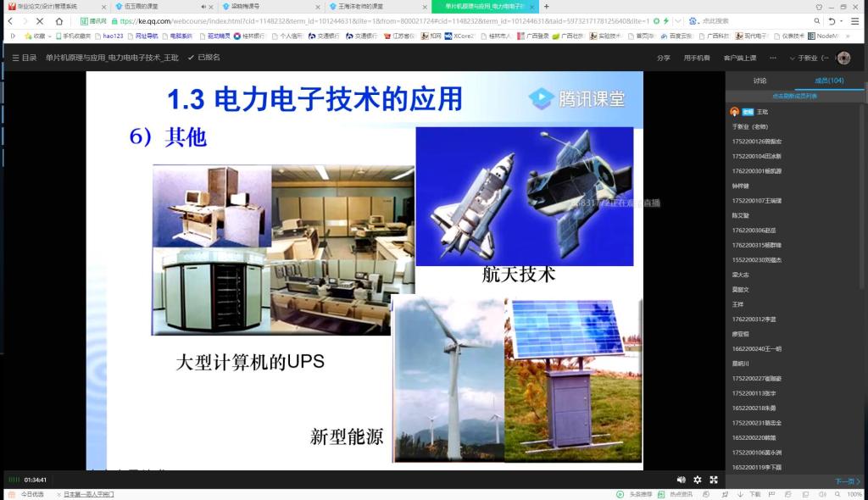
Task: Open the video player settings gear
Action: (698, 480)
